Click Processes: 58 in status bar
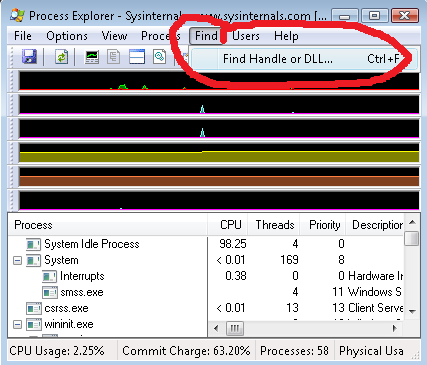The height and width of the screenshot is (365, 427). (294, 351)
